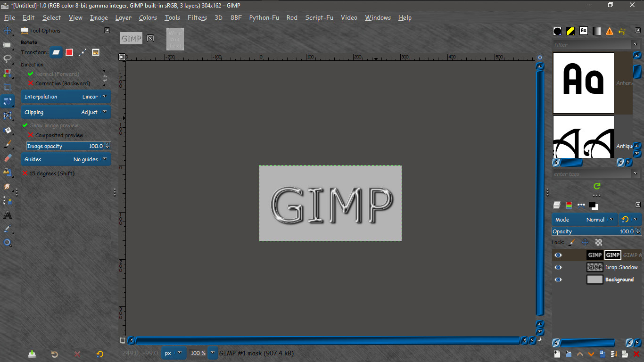Open the Gradients dockable tab
The width and height of the screenshot is (644, 362).
click(x=597, y=31)
